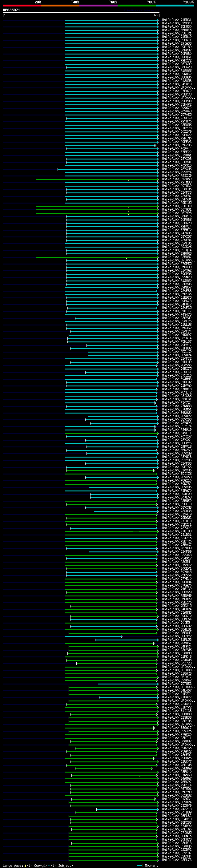The width and height of the screenshot is (197, 868).
Task: Click hit label UniRef100_B1KYV2
Action: pyautogui.click(x=177, y=707)
